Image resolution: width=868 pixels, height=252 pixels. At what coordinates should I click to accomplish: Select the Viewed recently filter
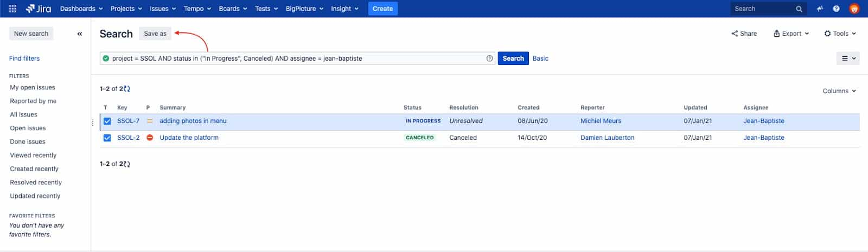pos(33,155)
